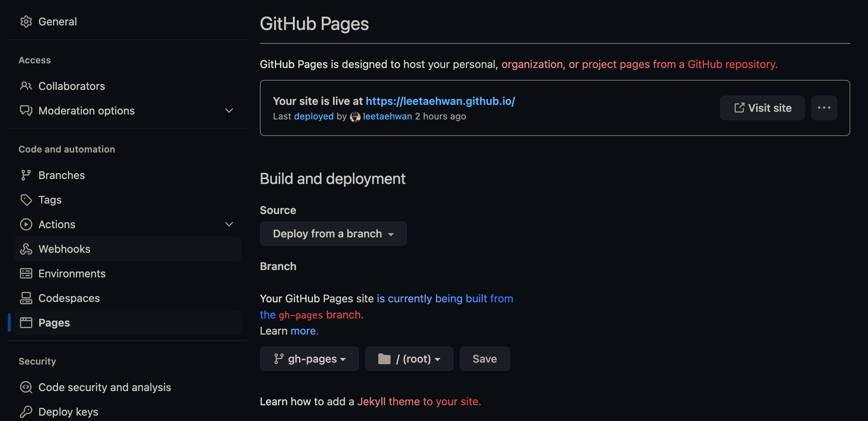The width and height of the screenshot is (868, 421).
Task: Expand the Actions submenu chevron
Action: pyautogui.click(x=229, y=224)
